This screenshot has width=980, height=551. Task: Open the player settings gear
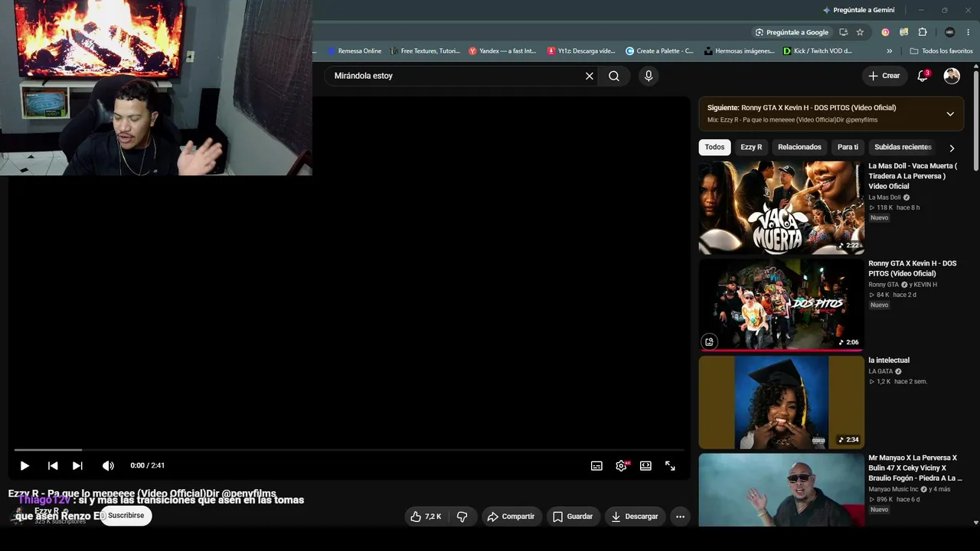[621, 465]
